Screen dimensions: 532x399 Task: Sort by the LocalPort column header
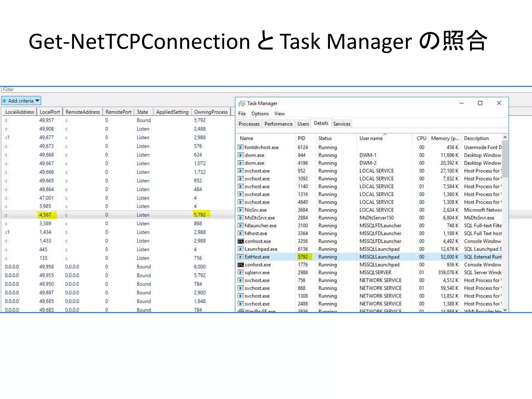point(50,112)
